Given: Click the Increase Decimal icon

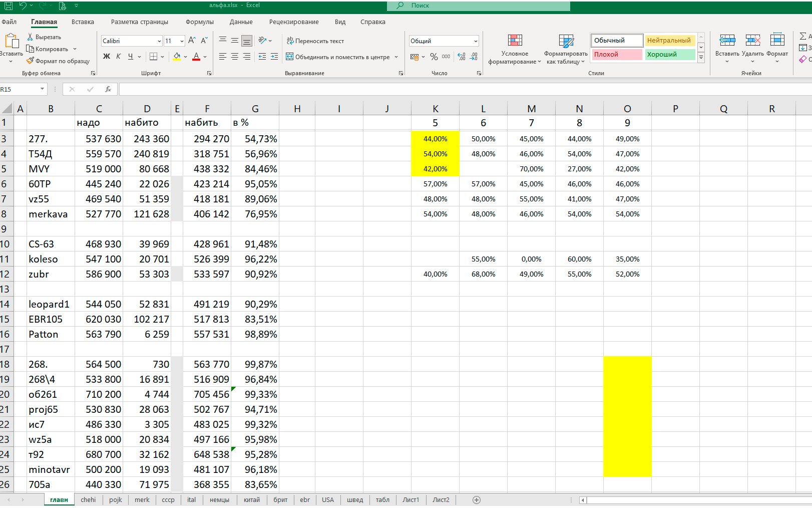Looking at the screenshot, I should [x=462, y=57].
